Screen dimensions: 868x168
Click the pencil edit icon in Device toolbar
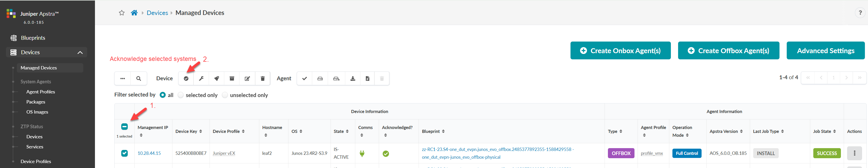pos(247,78)
